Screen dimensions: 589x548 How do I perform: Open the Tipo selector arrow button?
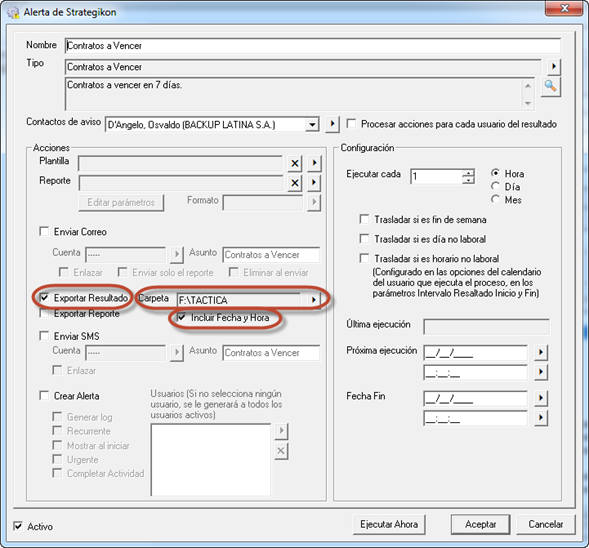(554, 67)
